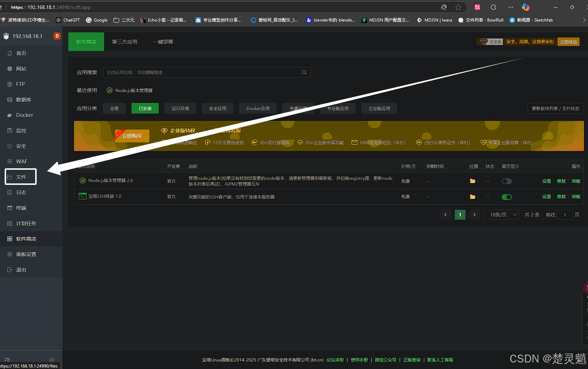Filter by 已安装 category

point(145,108)
